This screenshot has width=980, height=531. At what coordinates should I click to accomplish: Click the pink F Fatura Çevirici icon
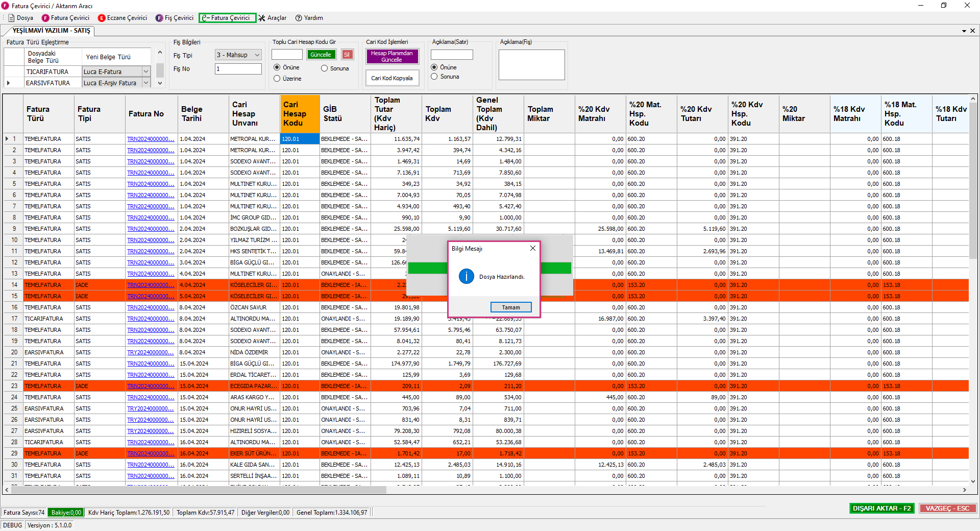(45, 18)
